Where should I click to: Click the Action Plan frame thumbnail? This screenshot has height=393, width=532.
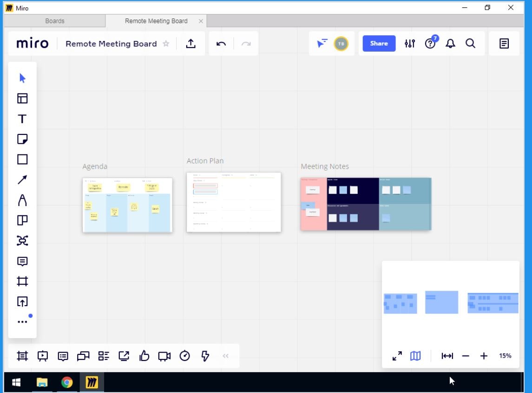click(234, 202)
